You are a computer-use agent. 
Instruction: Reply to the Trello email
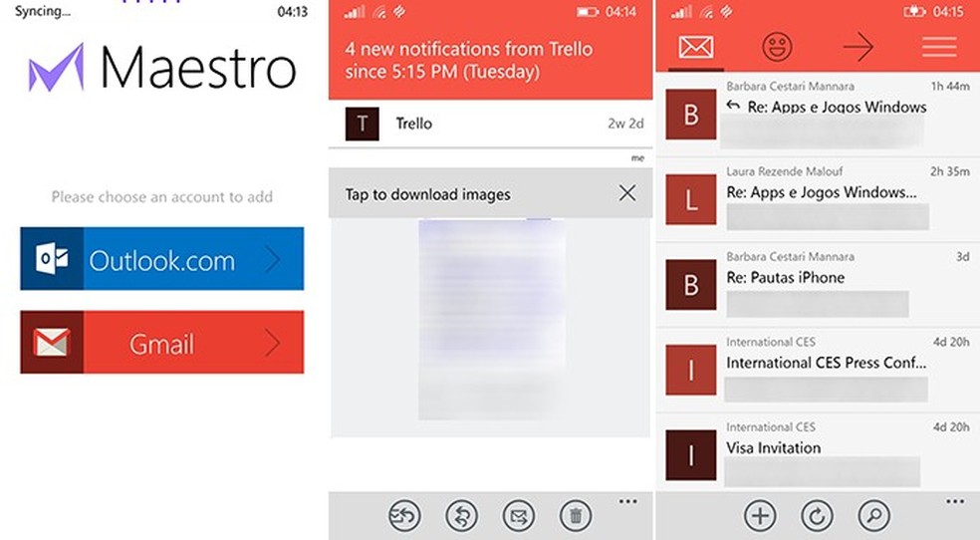(461, 516)
